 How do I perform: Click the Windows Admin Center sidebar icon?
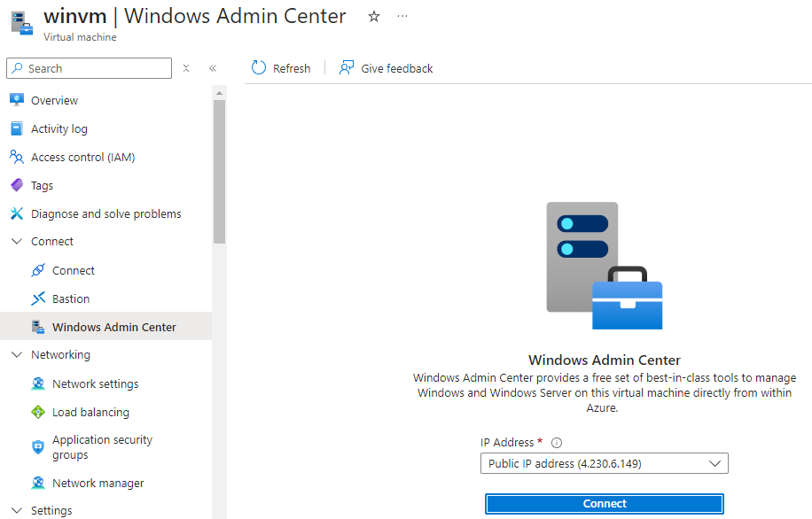pos(38,327)
